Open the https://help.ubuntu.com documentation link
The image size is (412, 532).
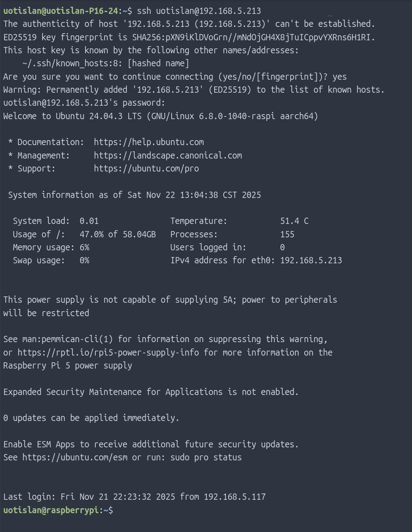pyautogui.click(x=149, y=142)
